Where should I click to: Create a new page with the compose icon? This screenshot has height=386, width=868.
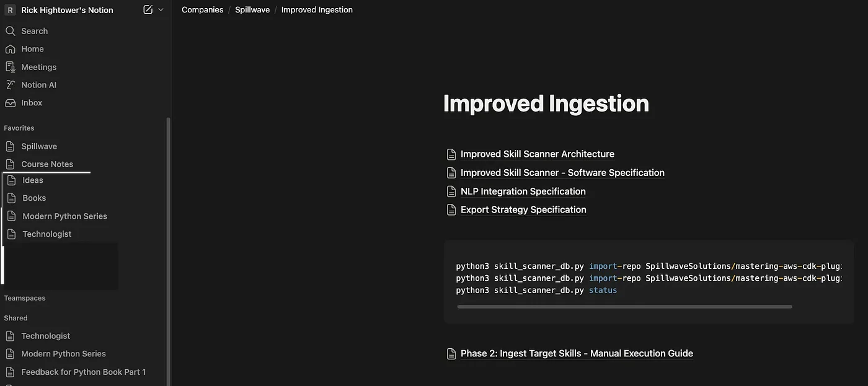[x=147, y=9]
